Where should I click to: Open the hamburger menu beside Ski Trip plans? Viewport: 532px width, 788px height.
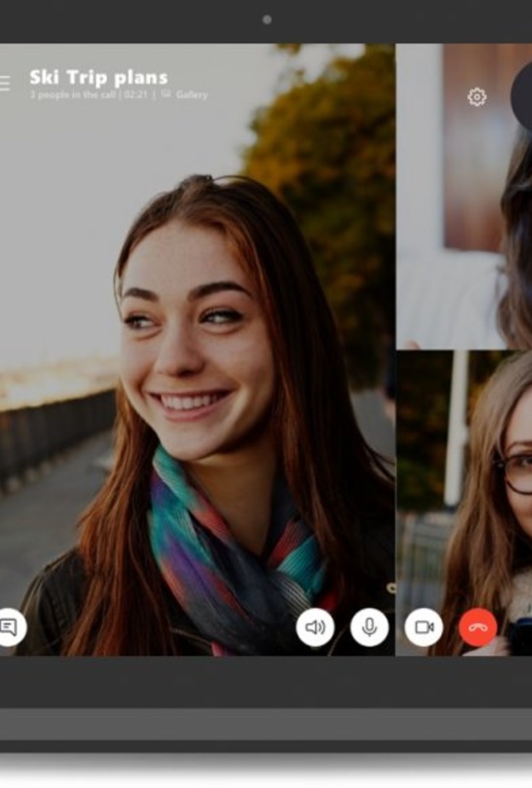point(5,83)
